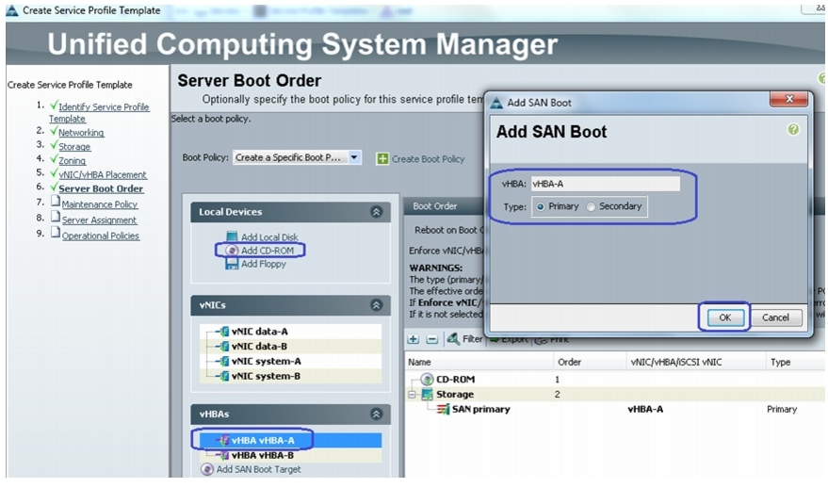The image size is (828, 504).
Task: Select vNIC system-A
Action: click(x=267, y=361)
